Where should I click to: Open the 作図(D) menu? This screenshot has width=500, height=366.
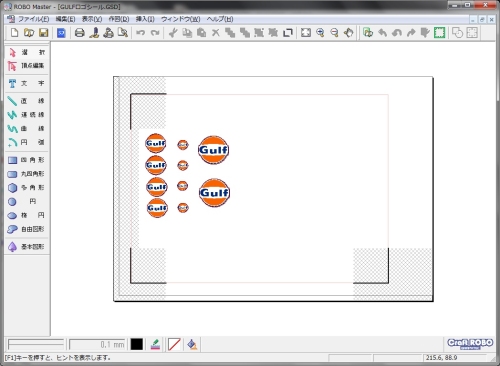119,19
